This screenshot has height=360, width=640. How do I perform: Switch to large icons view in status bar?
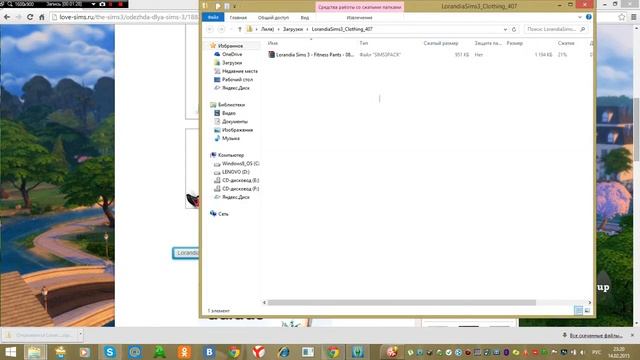point(587,311)
